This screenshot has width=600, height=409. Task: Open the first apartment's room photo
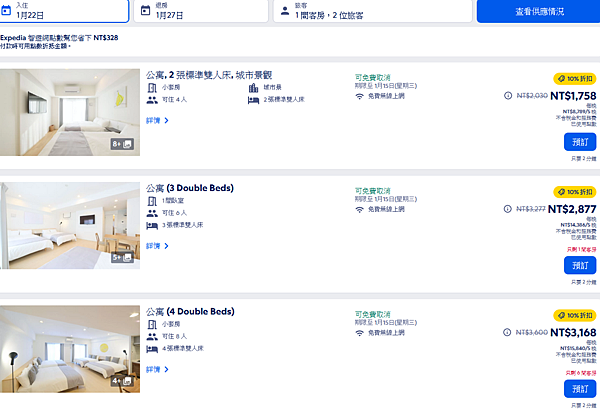[x=70, y=112]
